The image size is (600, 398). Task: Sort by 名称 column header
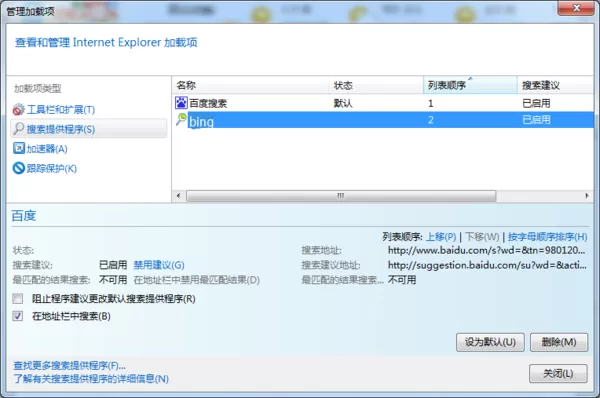point(250,85)
